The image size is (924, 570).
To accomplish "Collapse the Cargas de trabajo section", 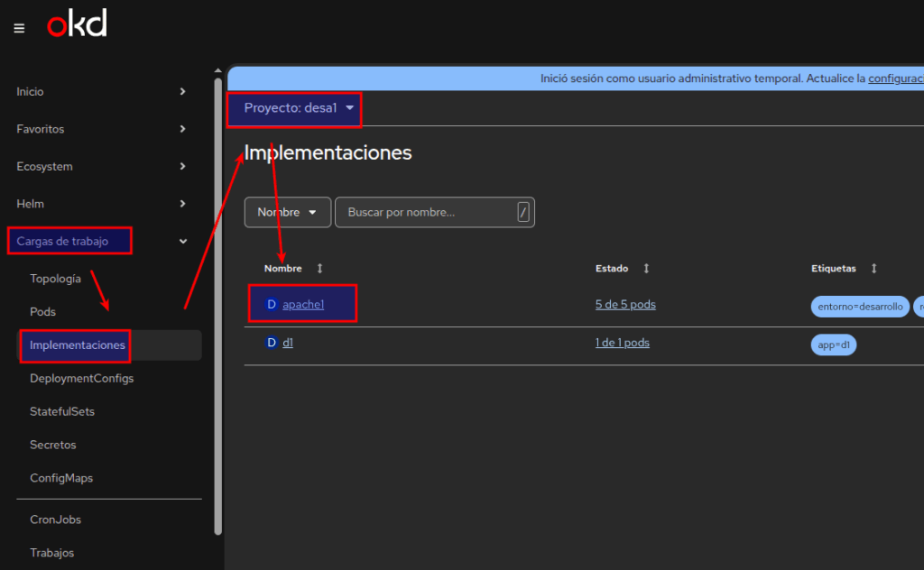I will [x=183, y=241].
